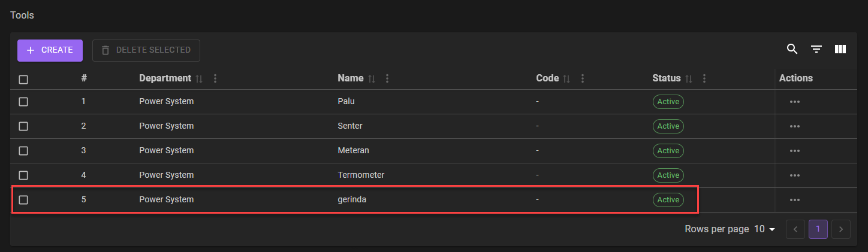
Task: Open actions menu for Senter row
Action: [795, 126]
